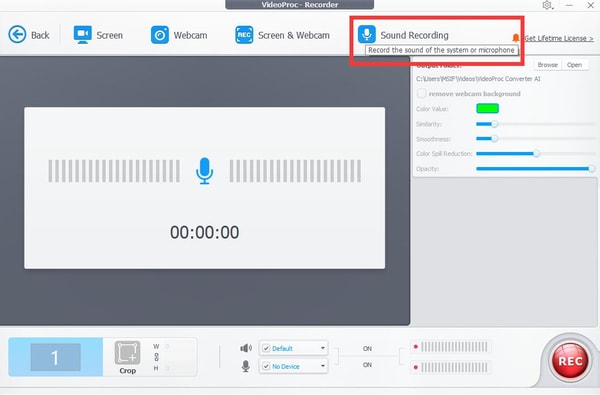Click the output folder path text
Image resolution: width=600 pixels, height=395 pixels.
478,79
